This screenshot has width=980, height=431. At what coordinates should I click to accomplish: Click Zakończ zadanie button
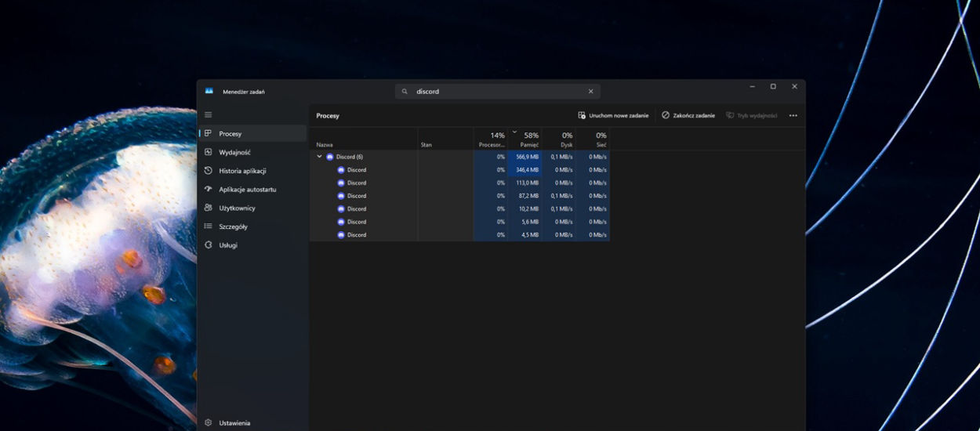point(688,116)
